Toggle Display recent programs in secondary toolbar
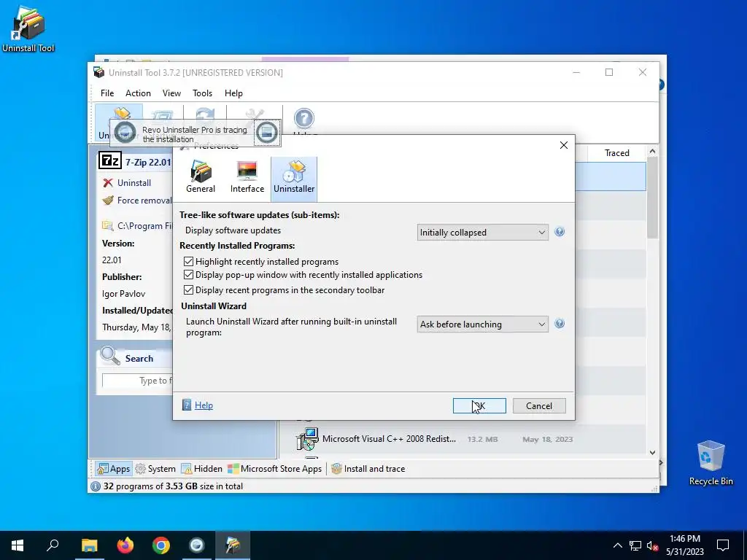The image size is (747, 560). (x=189, y=290)
